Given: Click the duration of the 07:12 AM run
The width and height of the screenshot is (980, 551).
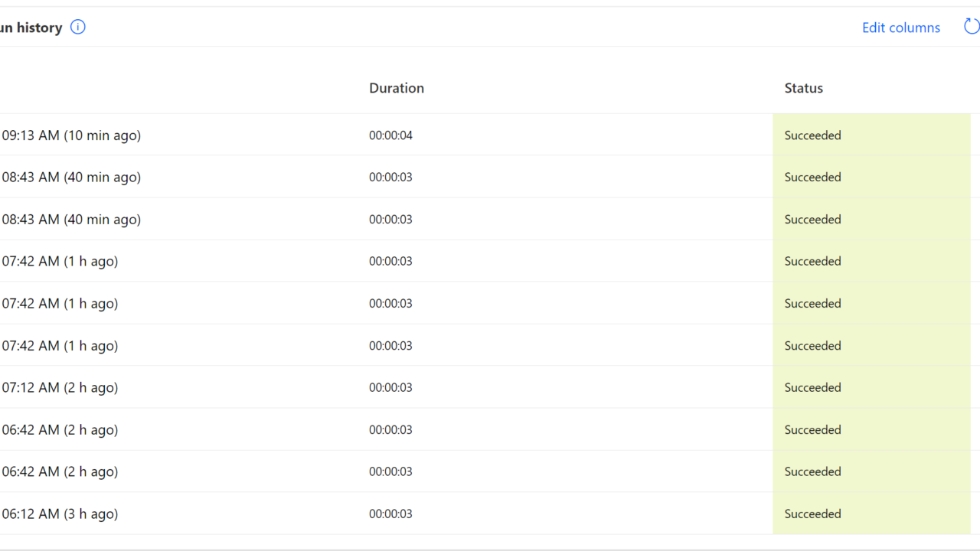Looking at the screenshot, I should pyautogui.click(x=390, y=388).
